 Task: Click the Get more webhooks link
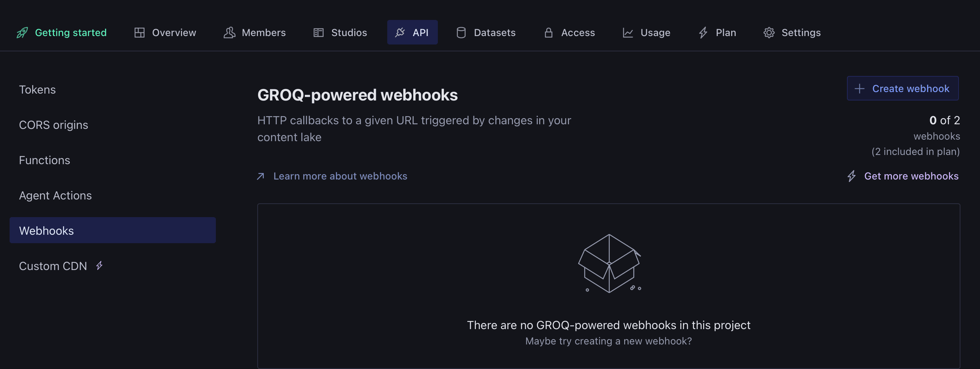click(911, 176)
